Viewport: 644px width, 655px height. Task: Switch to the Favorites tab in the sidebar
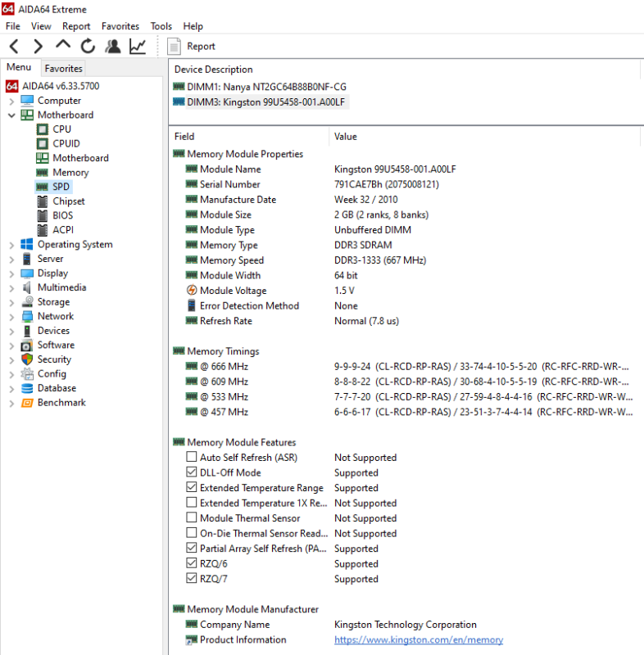[x=64, y=69]
